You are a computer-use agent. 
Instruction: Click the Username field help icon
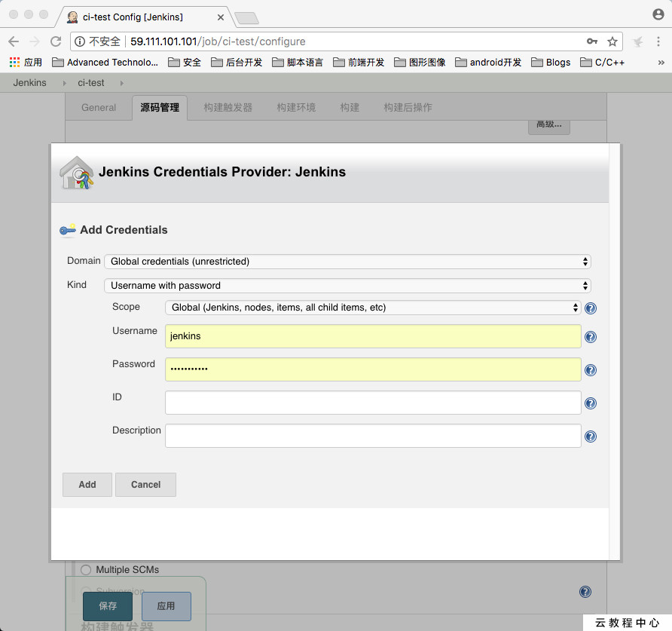pos(590,337)
